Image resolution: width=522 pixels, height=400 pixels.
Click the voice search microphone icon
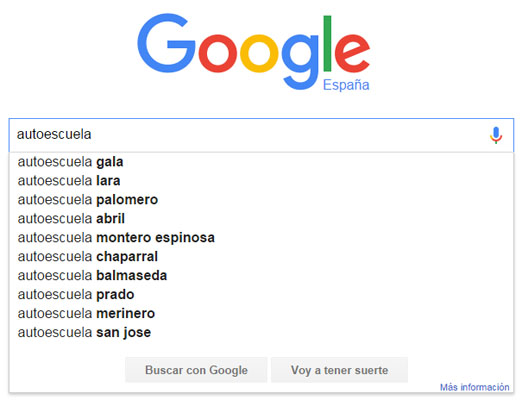coord(496,135)
